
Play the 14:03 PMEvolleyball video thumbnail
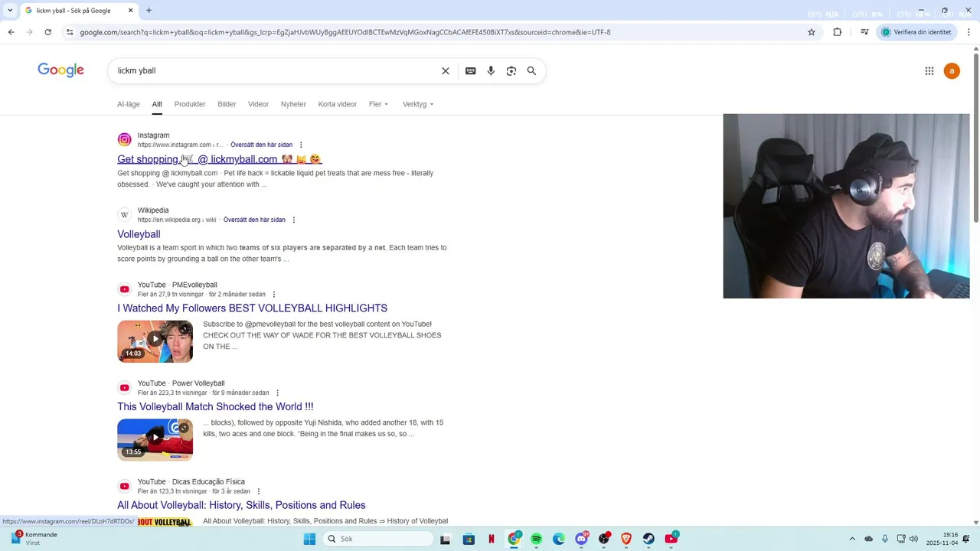155,341
